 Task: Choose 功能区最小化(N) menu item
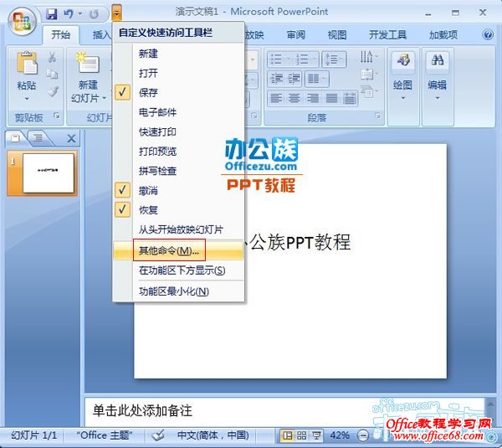178,291
